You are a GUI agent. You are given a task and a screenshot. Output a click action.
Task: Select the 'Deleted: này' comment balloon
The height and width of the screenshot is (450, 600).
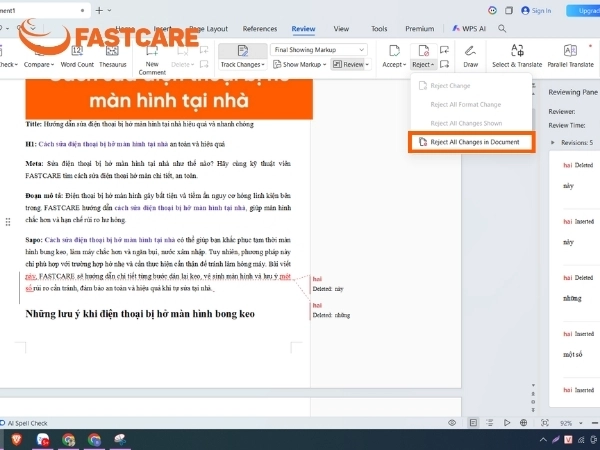[328, 284]
